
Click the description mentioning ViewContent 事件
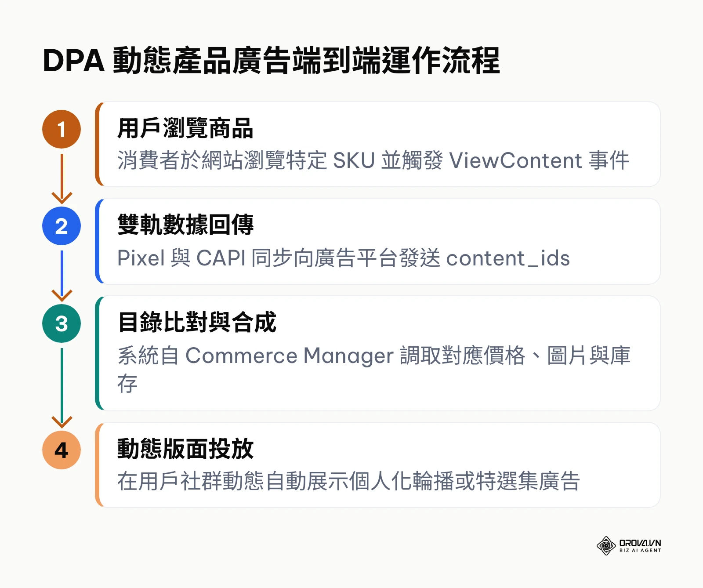pos(373,160)
